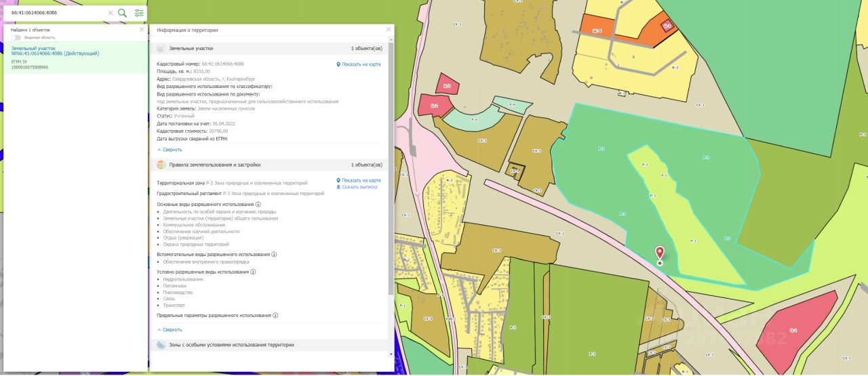The image size is (868, 376).
Task: Collapse Правила землепользования details via Свернуть
Action: click(x=170, y=329)
